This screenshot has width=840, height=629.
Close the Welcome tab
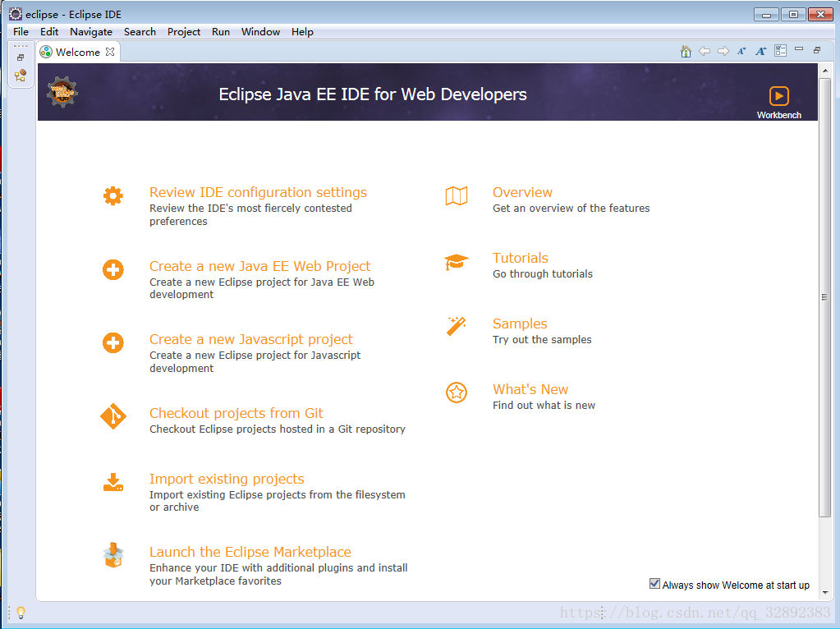(110, 52)
